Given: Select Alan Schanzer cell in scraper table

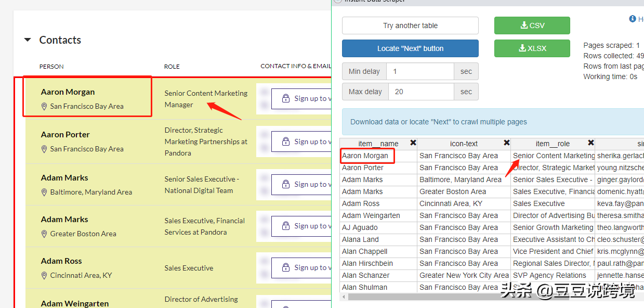Looking at the screenshot, I should click(378, 275).
